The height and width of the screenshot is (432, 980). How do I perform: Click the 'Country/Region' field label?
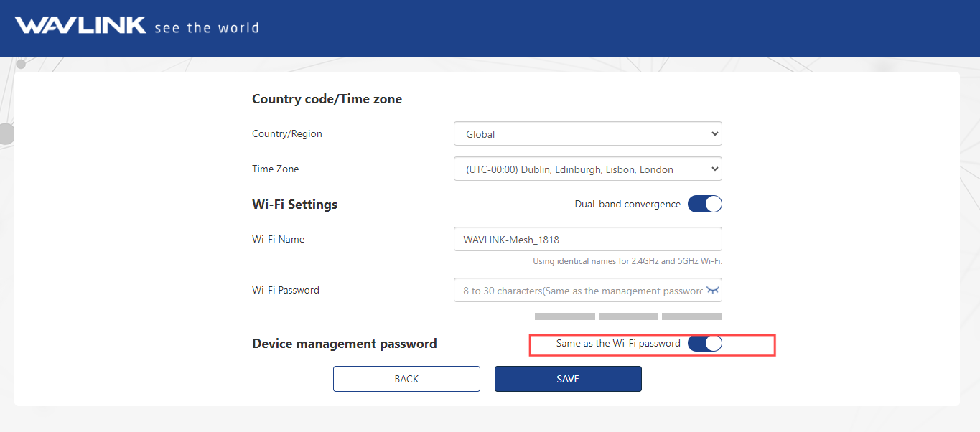point(286,134)
